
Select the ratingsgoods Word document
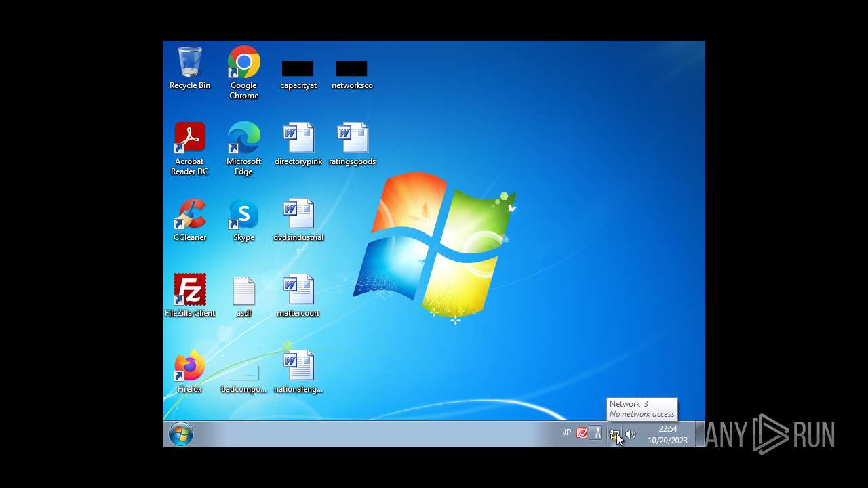pyautogui.click(x=352, y=144)
